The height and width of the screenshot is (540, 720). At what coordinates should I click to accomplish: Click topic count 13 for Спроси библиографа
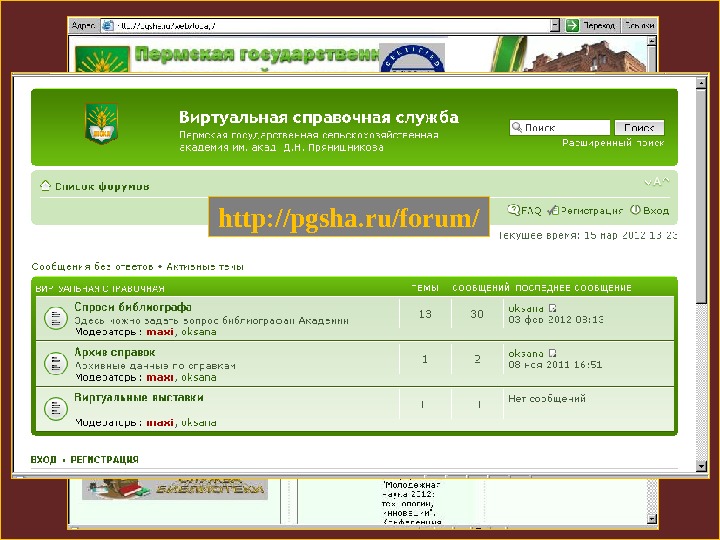point(425,314)
